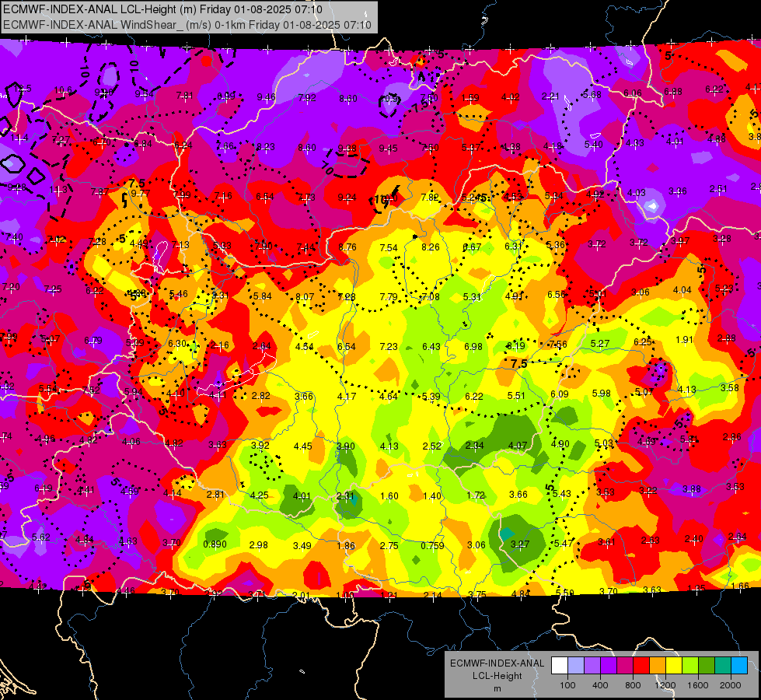Click the shear value 7.56
This screenshot has height=700, width=761.
tap(558, 344)
